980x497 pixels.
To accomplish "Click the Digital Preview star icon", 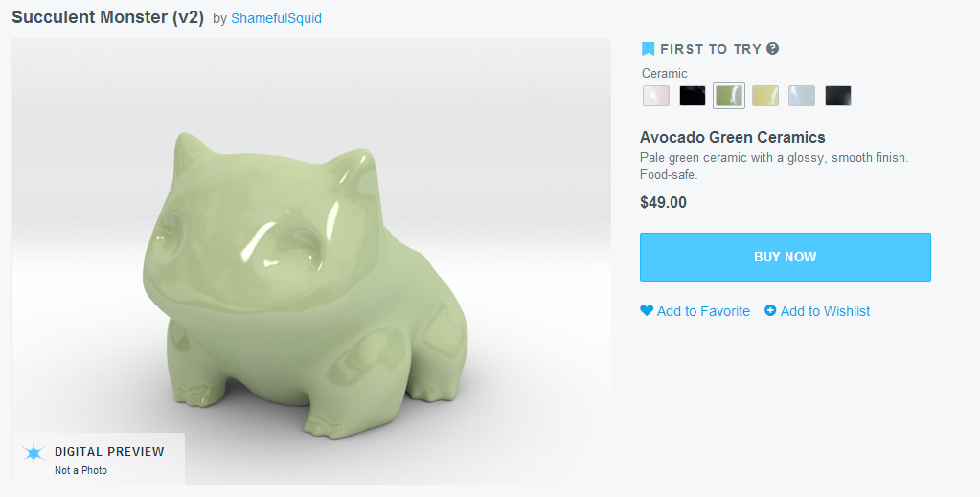I will click(x=34, y=454).
